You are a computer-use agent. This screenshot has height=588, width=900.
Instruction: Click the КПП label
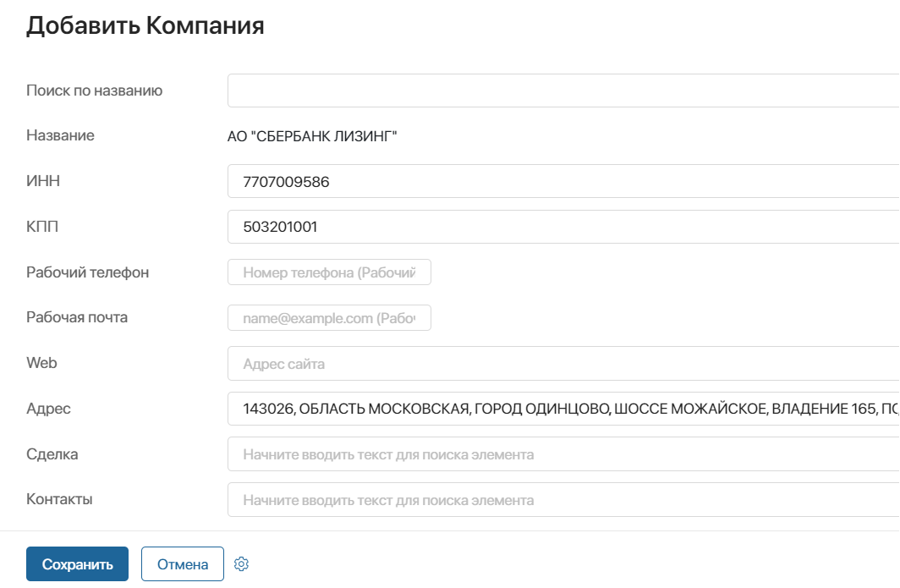click(x=42, y=226)
